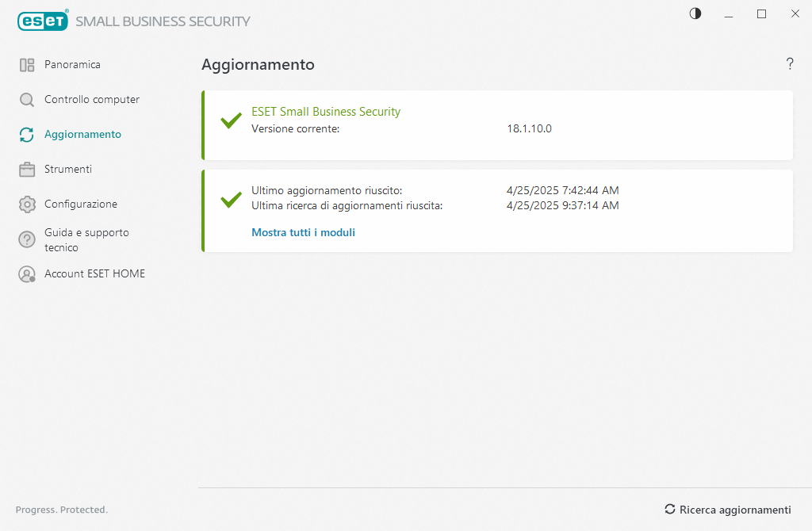Click the Account ESET HOME user icon
Screen dimensions: 812x531
27,274
